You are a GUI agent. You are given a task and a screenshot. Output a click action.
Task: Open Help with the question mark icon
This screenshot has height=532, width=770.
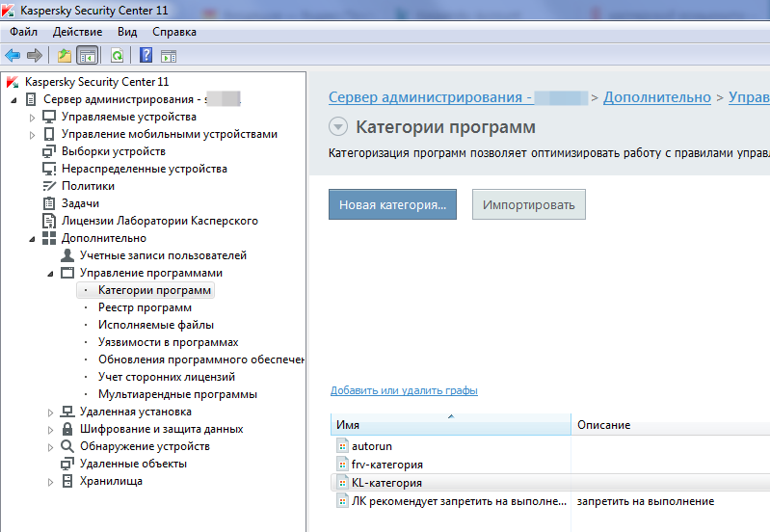point(146,55)
